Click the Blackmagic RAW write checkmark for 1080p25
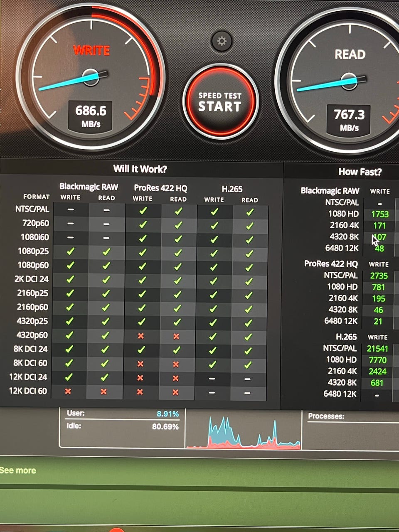 click(70, 251)
